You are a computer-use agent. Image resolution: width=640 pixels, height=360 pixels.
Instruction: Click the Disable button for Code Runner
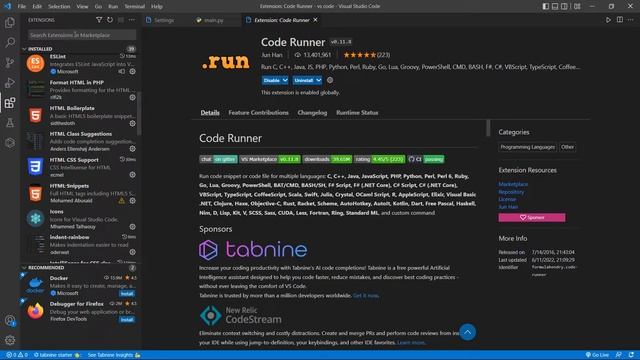pyautogui.click(x=271, y=80)
